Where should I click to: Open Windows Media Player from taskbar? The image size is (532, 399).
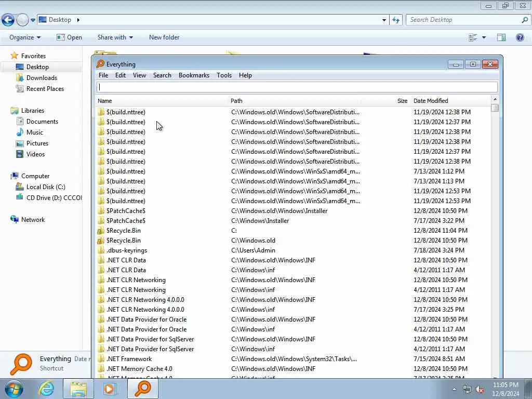click(110, 389)
